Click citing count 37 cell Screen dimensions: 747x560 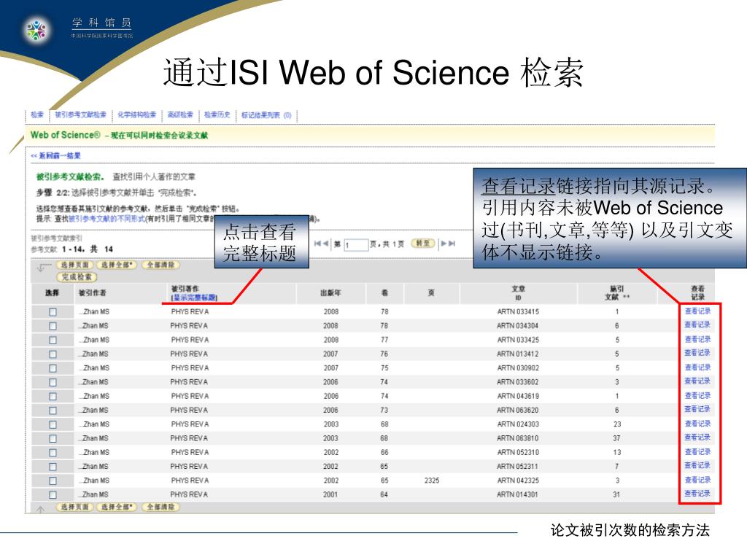click(616, 438)
